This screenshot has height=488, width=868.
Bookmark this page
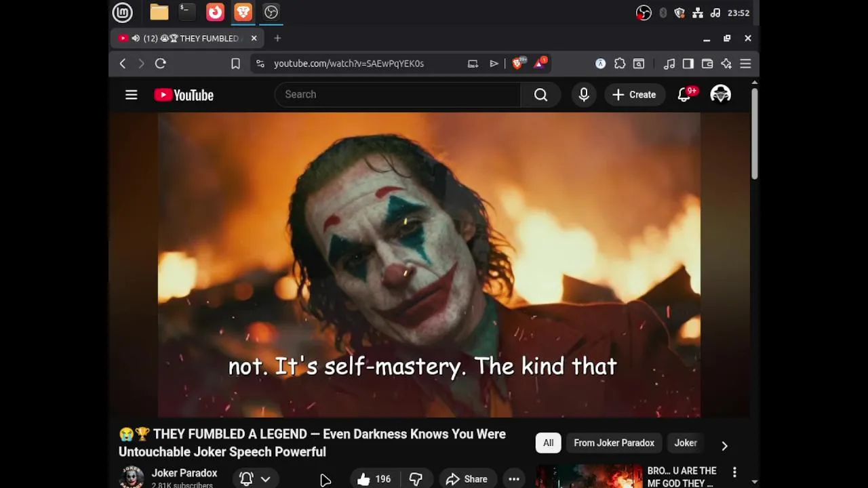coord(235,64)
